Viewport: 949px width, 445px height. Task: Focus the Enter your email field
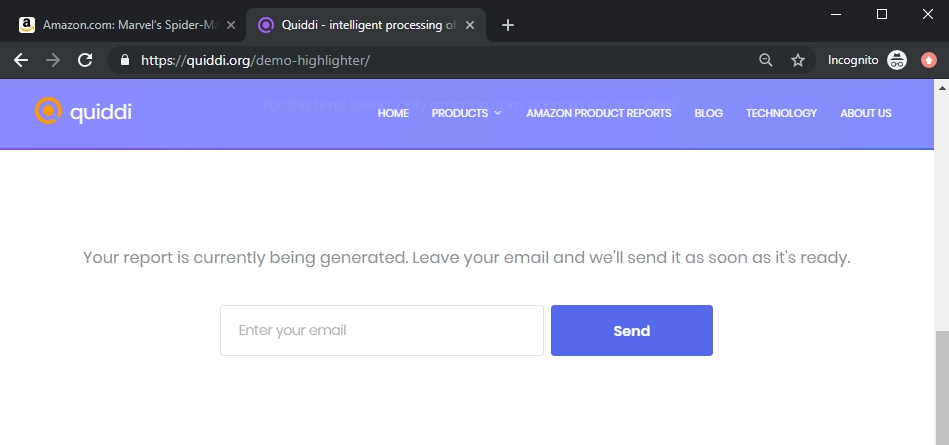[382, 331]
